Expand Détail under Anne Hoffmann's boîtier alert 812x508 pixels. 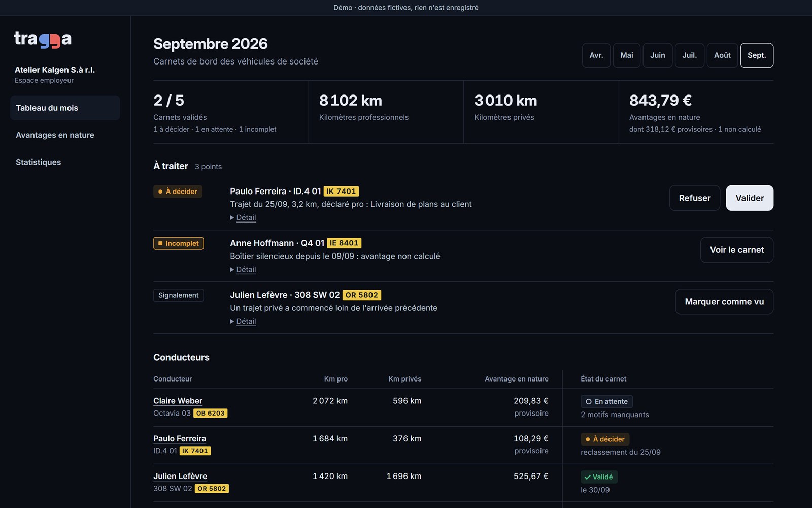[243, 269]
